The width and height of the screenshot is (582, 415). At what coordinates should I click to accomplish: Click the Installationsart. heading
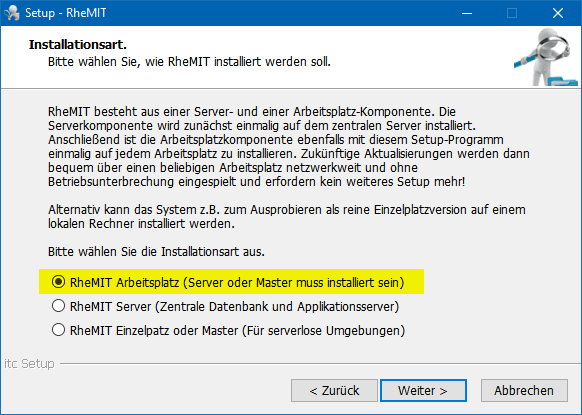[x=78, y=45]
